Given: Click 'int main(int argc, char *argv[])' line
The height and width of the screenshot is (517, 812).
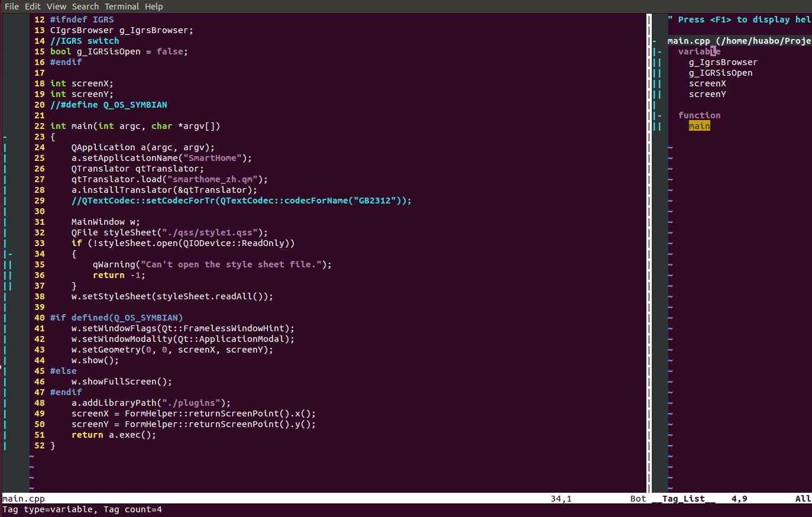Looking at the screenshot, I should [x=135, y=126].
